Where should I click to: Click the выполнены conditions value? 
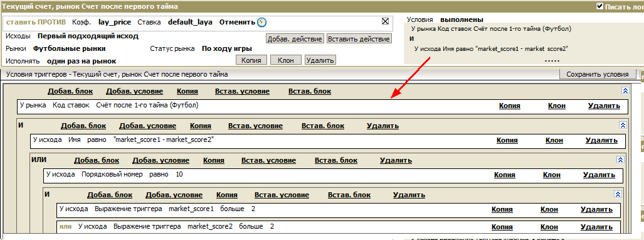coord(462,19)
